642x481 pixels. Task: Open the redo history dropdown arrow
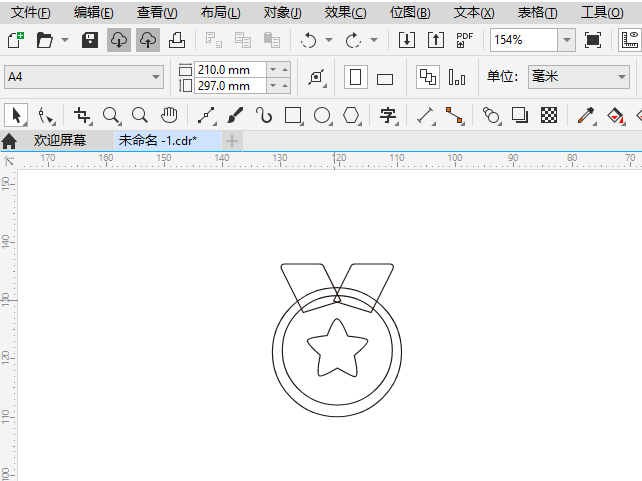pyautogui.click(x=374, y=40)
